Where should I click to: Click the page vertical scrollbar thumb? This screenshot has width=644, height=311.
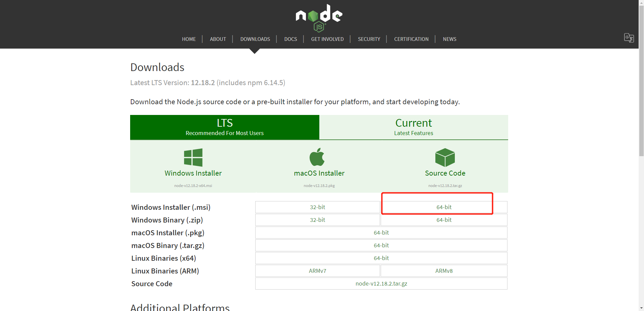641,80
